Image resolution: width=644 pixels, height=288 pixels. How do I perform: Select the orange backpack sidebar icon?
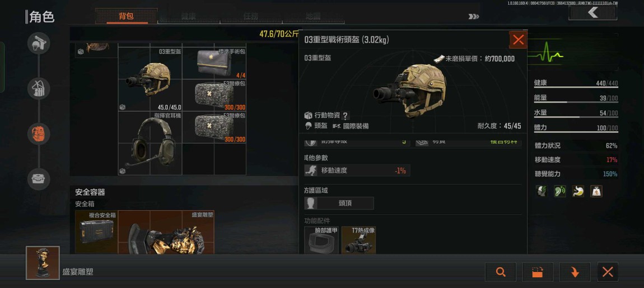tap(39, 134)
